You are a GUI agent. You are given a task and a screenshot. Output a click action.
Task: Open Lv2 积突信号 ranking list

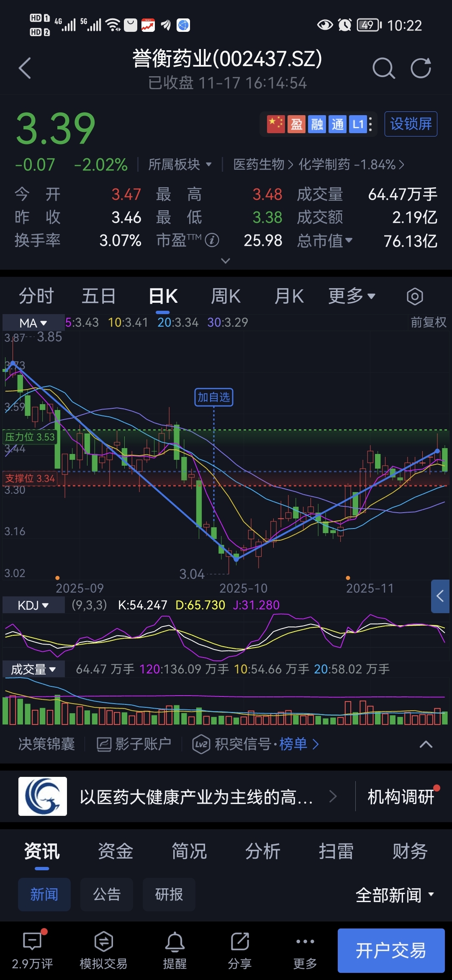click(256, 744)
